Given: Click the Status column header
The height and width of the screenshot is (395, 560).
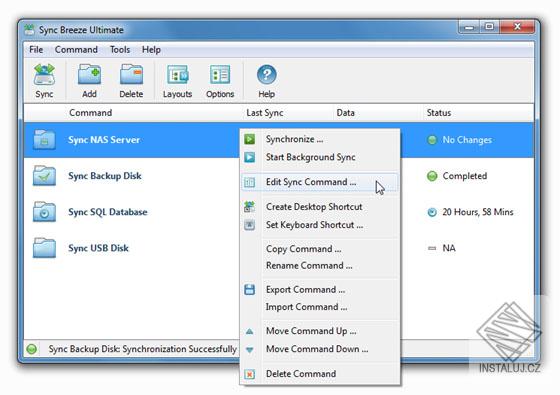Looking at the screenshot, I should 439,113.
